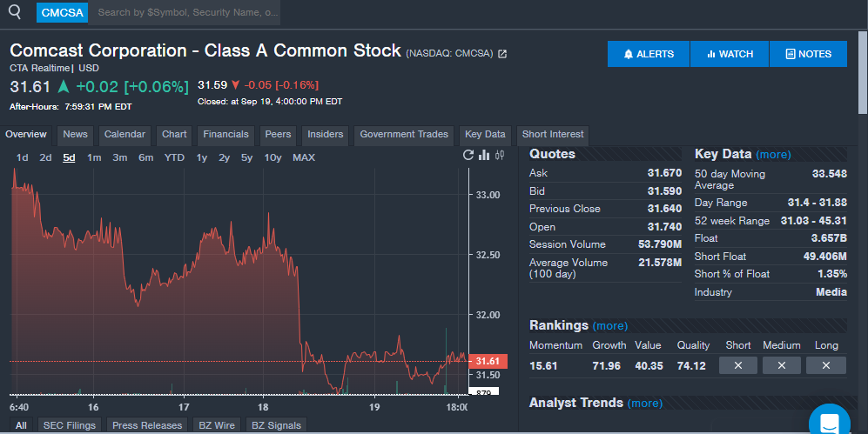Set chart range to 10y

click(x=273, y=157)
